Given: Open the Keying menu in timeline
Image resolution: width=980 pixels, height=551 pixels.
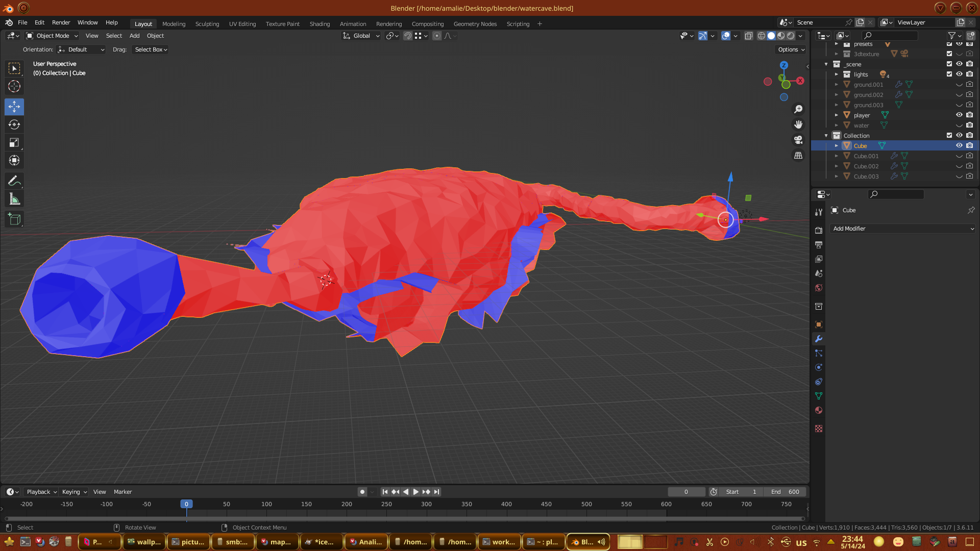Looking at the screenshot, I should click(74, 492).
